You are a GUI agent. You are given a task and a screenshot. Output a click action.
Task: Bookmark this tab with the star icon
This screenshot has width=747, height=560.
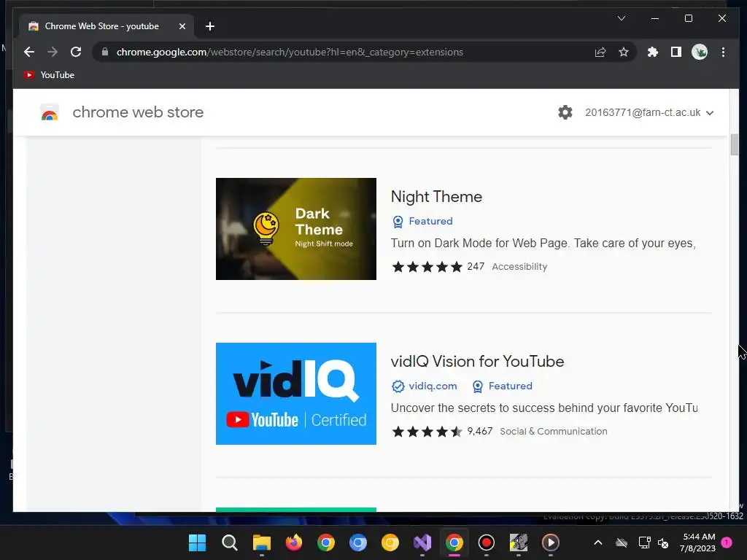[x=624, y=52]
